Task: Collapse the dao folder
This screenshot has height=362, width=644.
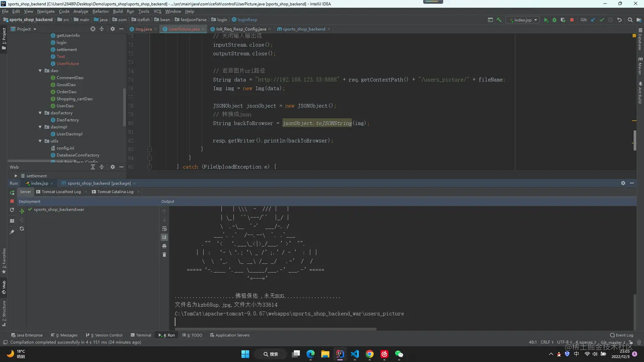Action: pyautogui.click(x=40, y=71)
